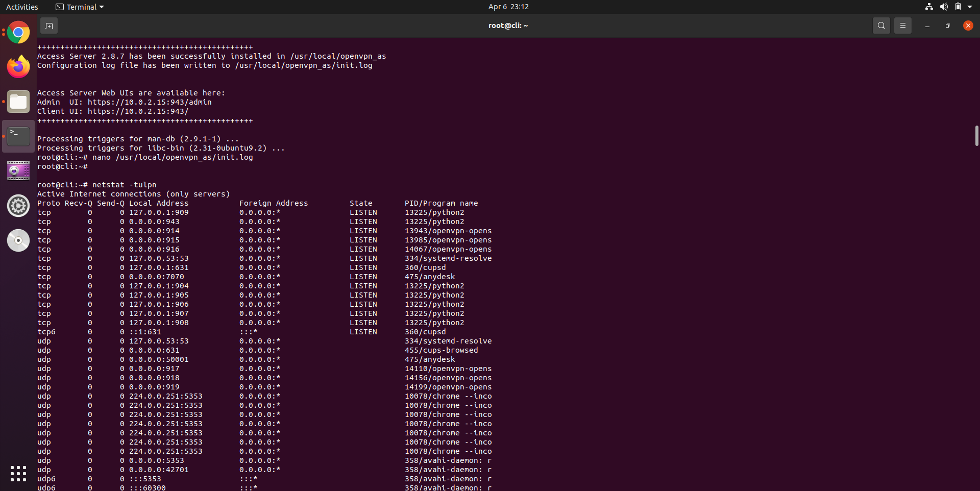
Task: Click the 455/cups-browsed entry
Action: coord(442,350)
